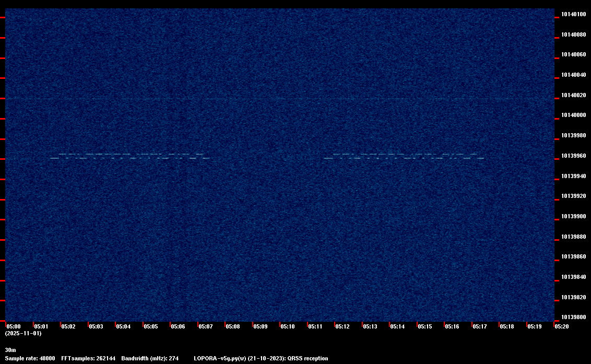Click the QRSS reception text
Screen dimensions: 591x364
click(308, 358)
